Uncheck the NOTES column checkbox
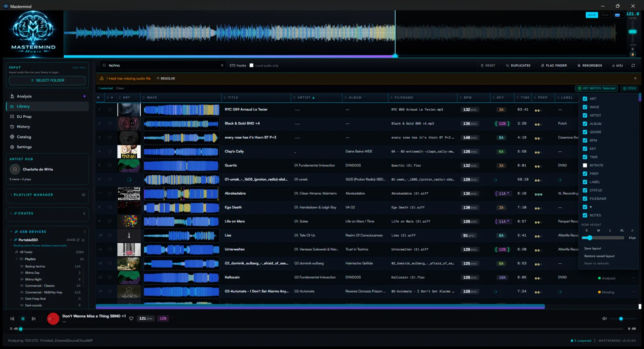 (585, 215)
